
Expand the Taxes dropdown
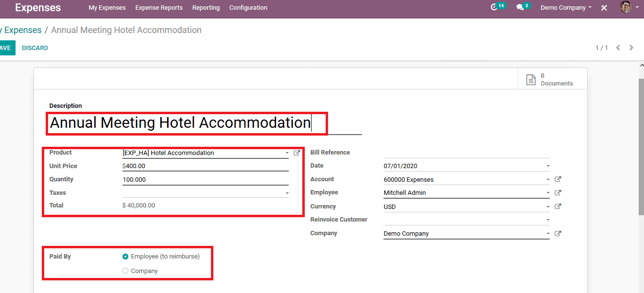(287, 193)
